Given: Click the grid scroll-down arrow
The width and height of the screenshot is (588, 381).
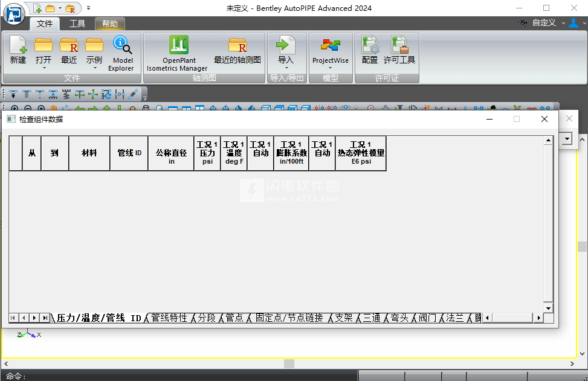Looking at the screenshot, I should (x=548, y=308).
